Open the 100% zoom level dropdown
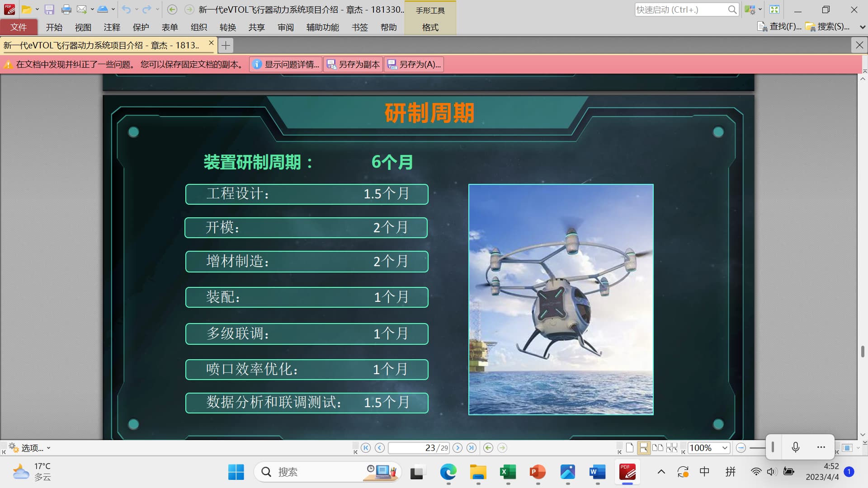Image resolution: width=868 pixels, height=488 pixels. pos(725,448)
